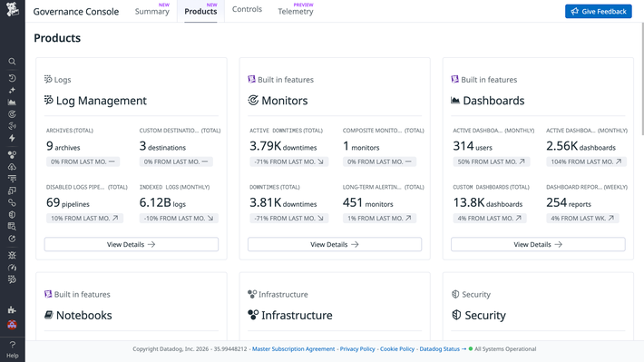Click the Governance Console title
644x362 pixels.
[x=76, y=12]
